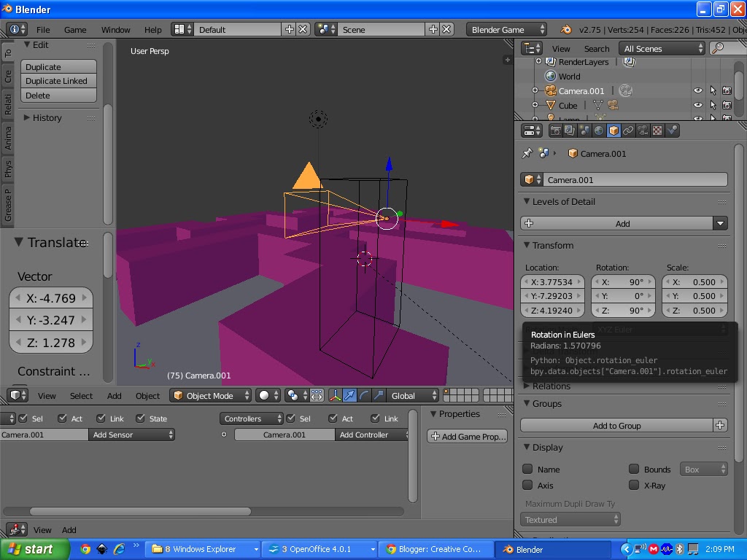Click the Scale X 0.500 field
The width and height of the screenshot is (747, 560).
(x=694, y=282)
